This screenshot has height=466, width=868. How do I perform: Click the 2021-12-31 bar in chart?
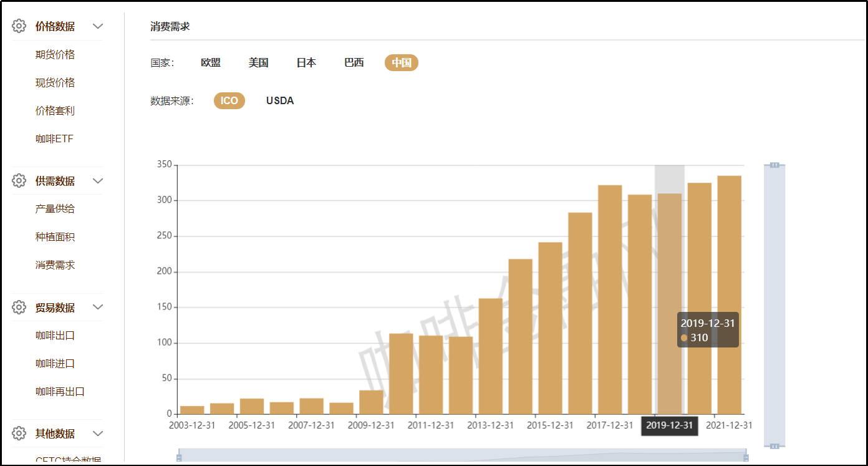730,295
